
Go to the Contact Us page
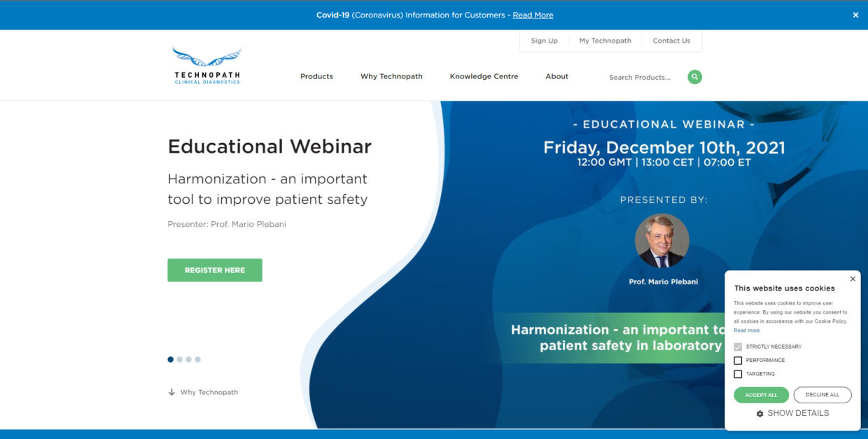(671, 41)
